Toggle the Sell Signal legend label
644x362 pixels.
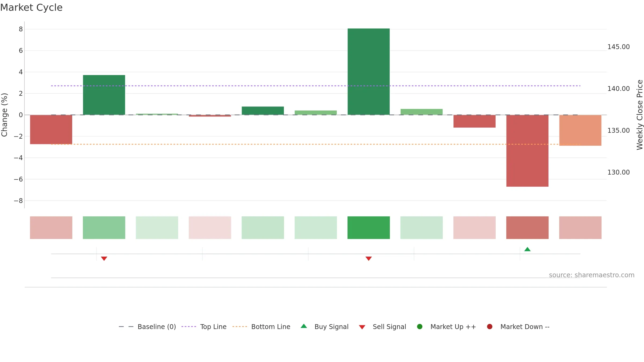coord(389,327)
